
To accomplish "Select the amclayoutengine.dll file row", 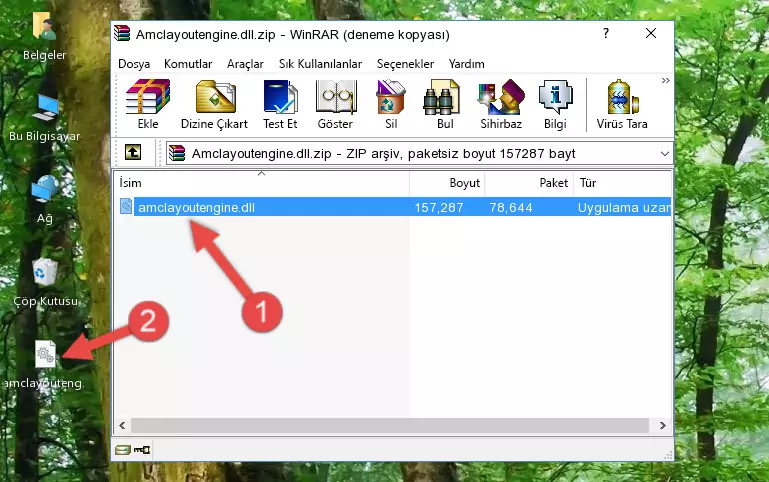I will coord(393,207).
